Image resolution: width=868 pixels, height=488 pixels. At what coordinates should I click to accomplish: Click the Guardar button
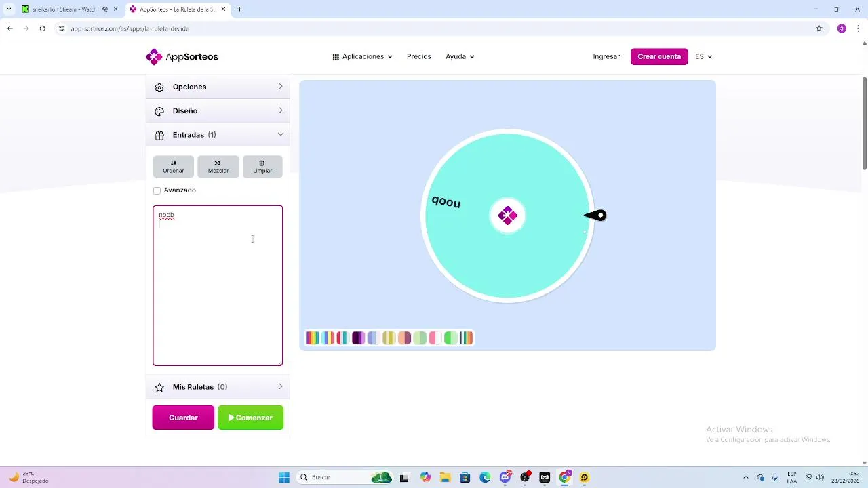[183, 418]
